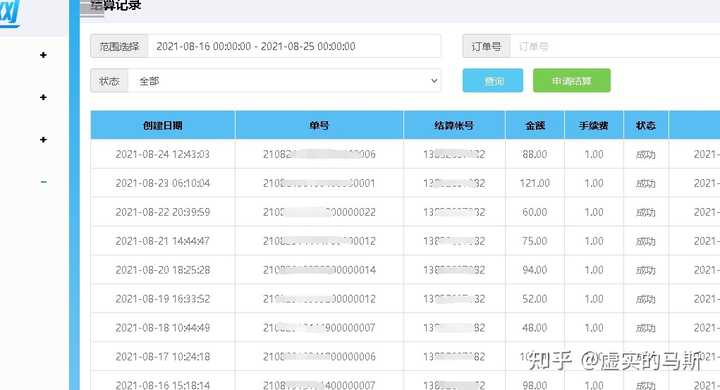Click the green 申请结算 button
This screenshot has width=720, height=390.
pos(572,81)
